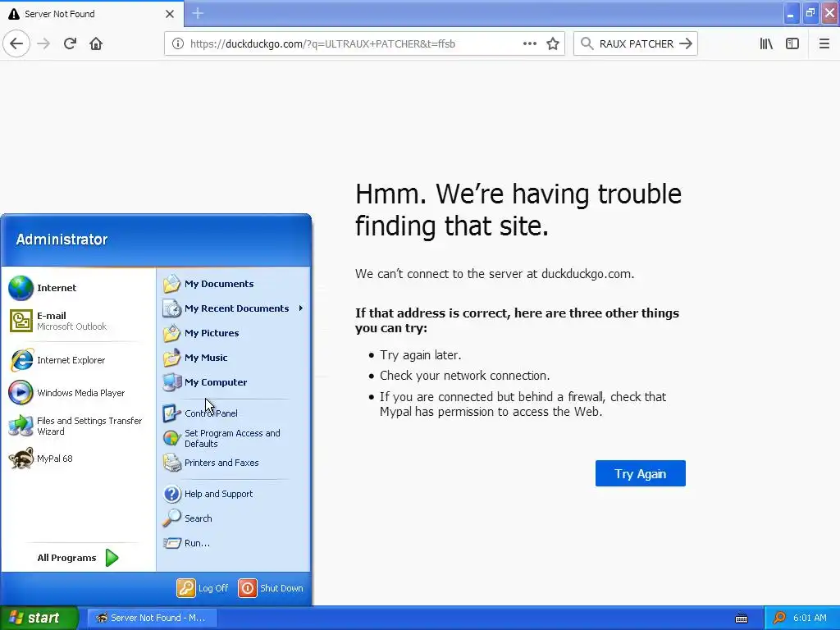840x630 pixels.
Task: Select the Server Not Found tab
Action: 92,14
